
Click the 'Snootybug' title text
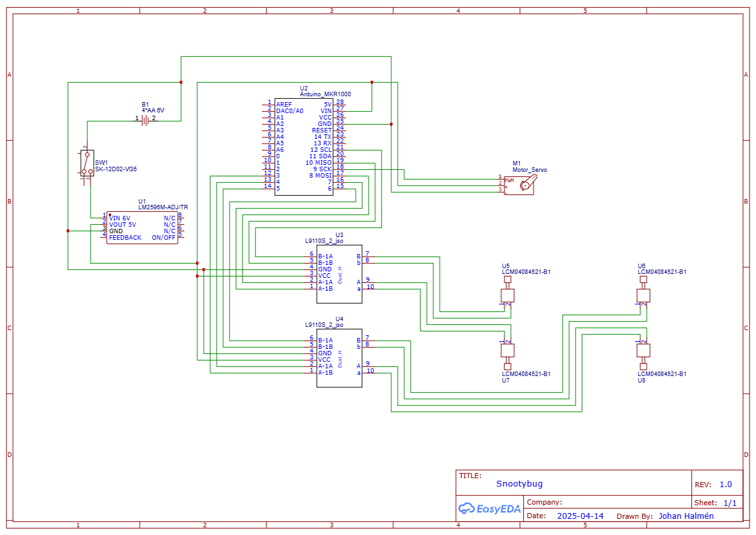(519, 483)
